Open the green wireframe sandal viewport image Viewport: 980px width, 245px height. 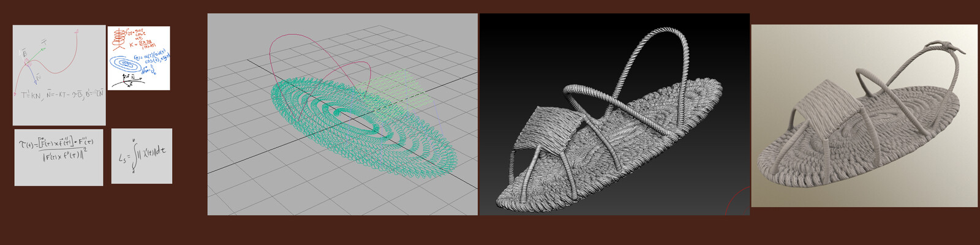342,115
